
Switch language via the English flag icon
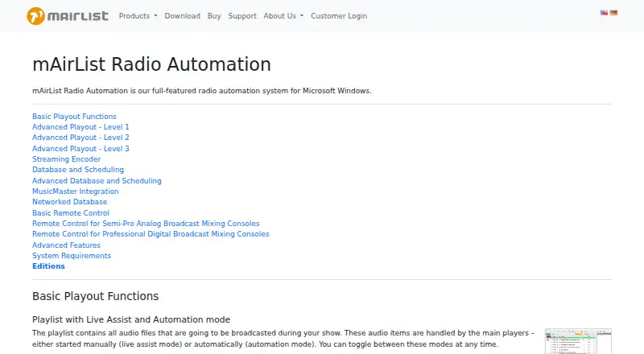[604, 13]
